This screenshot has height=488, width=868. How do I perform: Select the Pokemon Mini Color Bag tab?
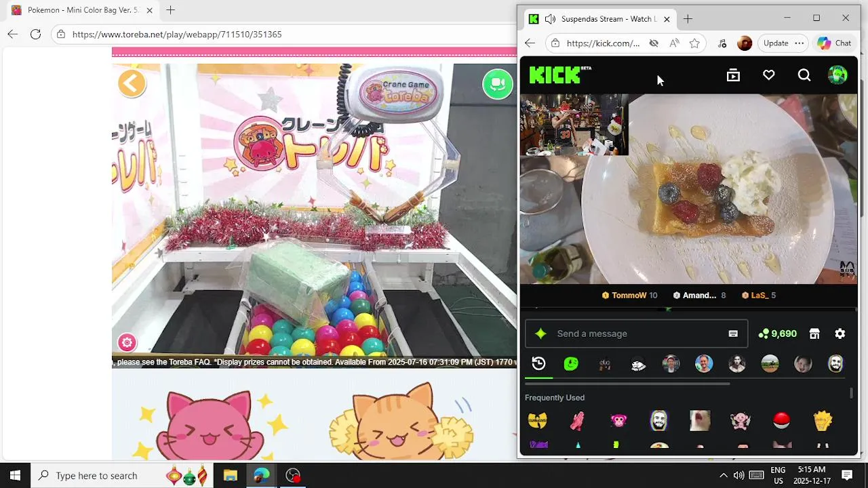(x=81, y=10)
